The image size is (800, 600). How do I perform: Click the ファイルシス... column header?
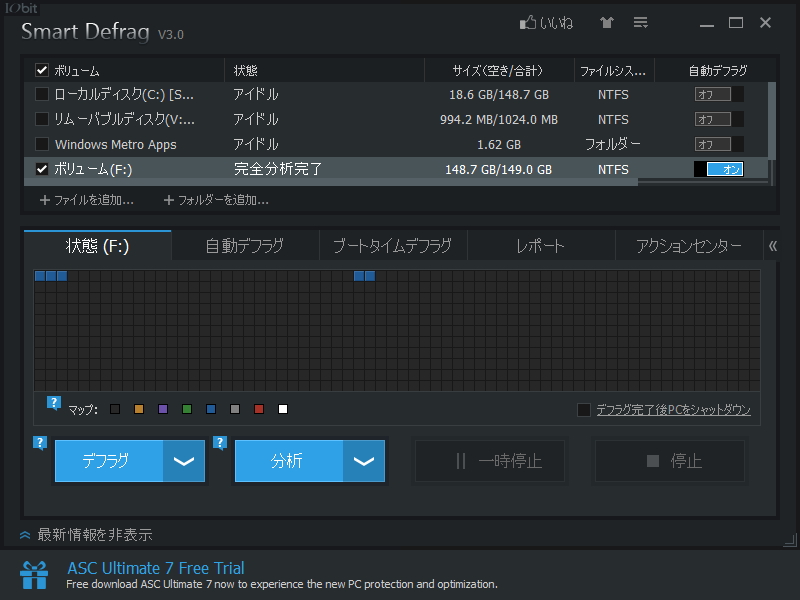tap(614, 70)
